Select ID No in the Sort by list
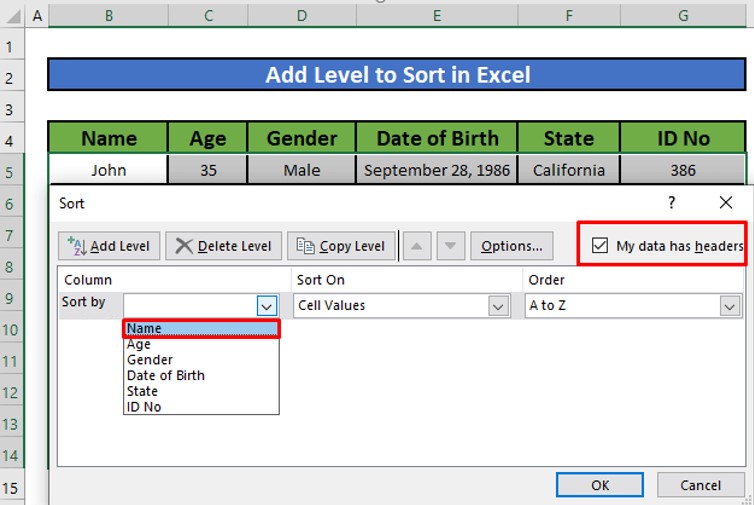This screenshot has height=505, width=754. coord(201,407)
